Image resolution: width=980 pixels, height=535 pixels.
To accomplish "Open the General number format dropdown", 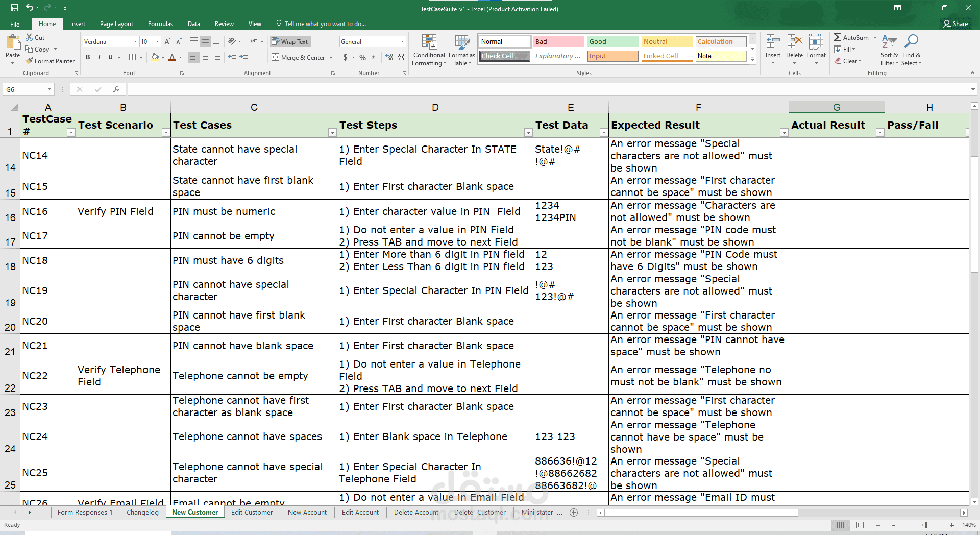I will 402,42.
